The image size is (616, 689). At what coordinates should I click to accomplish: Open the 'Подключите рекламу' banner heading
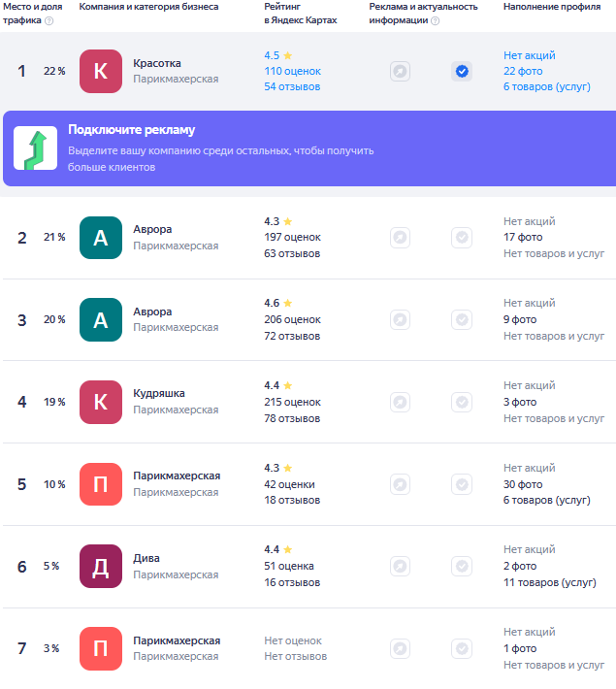click(131, 130)
